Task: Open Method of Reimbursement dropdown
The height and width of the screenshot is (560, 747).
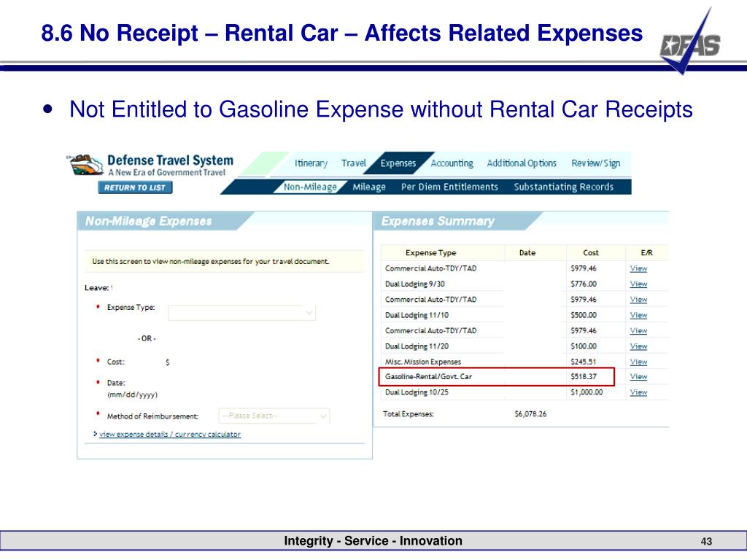Action: click(x=274, y=416)
